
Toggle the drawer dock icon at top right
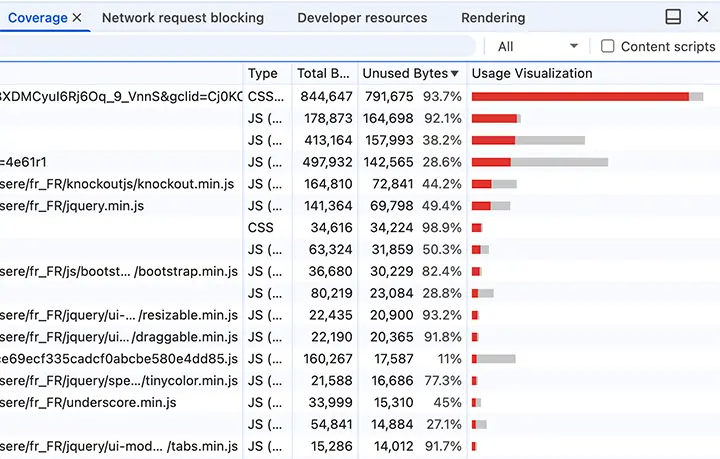tap(673, 17)
